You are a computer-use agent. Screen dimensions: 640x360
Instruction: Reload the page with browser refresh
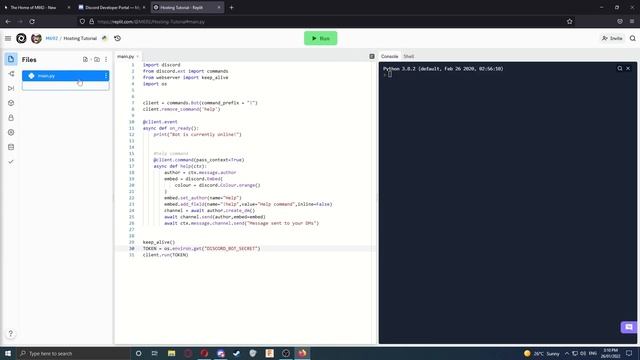point(32,21)
